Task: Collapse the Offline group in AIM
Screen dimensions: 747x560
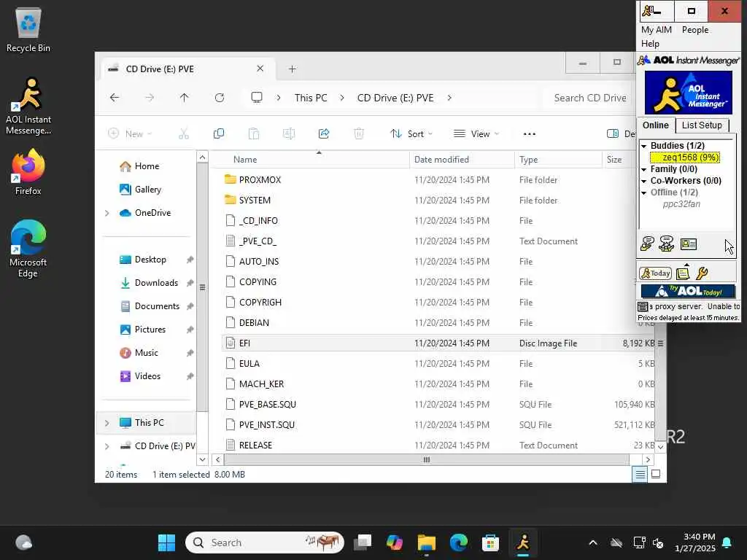Action: click(x=643, y=192)
